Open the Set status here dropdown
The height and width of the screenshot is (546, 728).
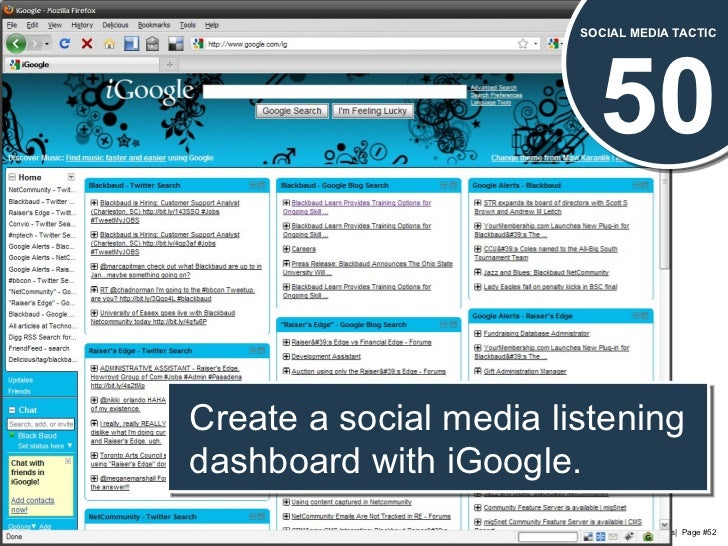point(70,446)
